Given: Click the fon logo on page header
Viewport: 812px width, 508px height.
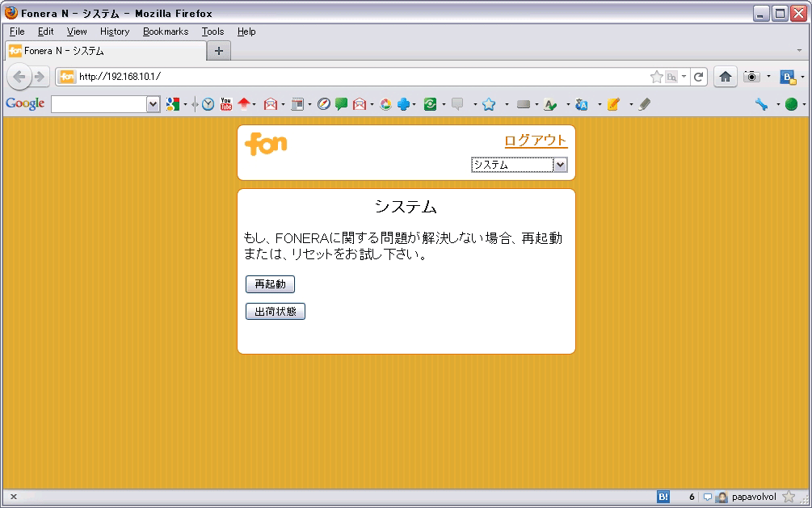Looking at the screenshot, I should coord(266,144).
